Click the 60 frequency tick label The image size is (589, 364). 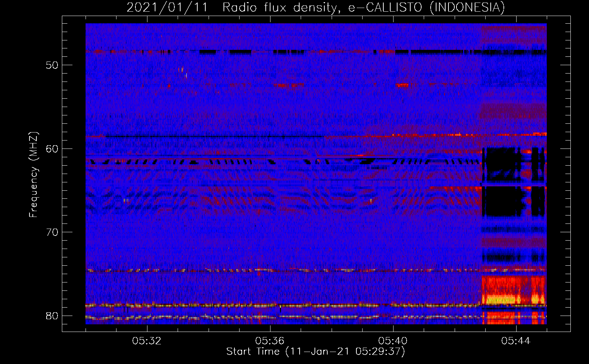[52, 149]
